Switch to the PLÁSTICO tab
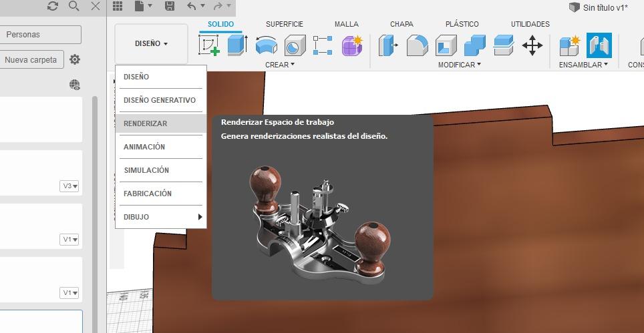Image resolution: width=644 pixels, height=333 pixels. click(462, 24)
